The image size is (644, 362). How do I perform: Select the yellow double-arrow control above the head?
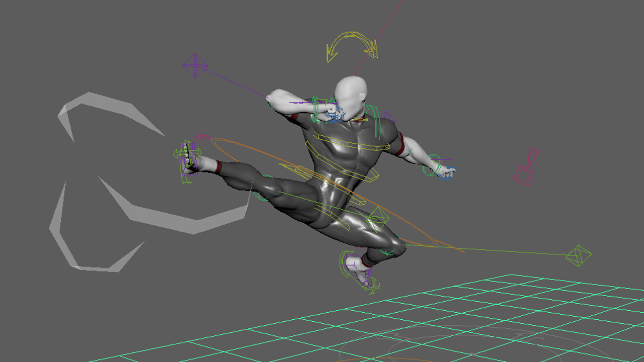351,46
